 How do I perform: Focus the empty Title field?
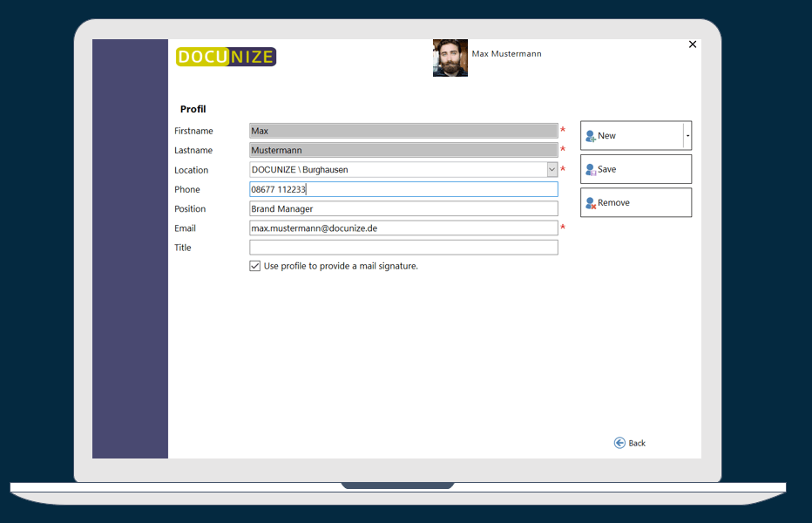tap(403, 248)
